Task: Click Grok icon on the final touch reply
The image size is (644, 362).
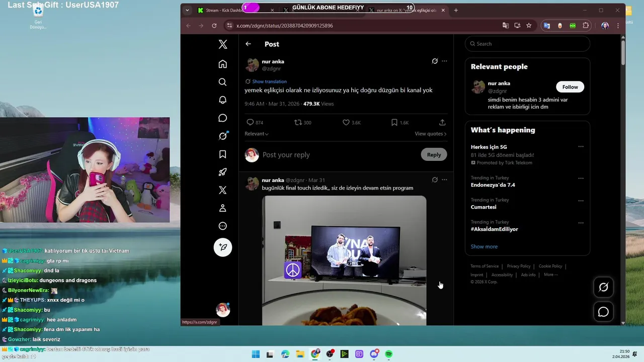Action: (435, 179)
